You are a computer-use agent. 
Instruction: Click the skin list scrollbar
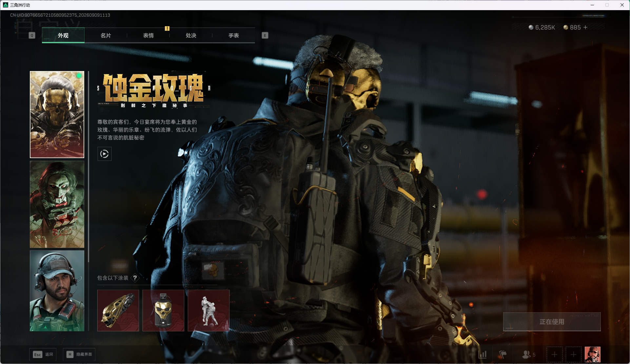point(89,167)
